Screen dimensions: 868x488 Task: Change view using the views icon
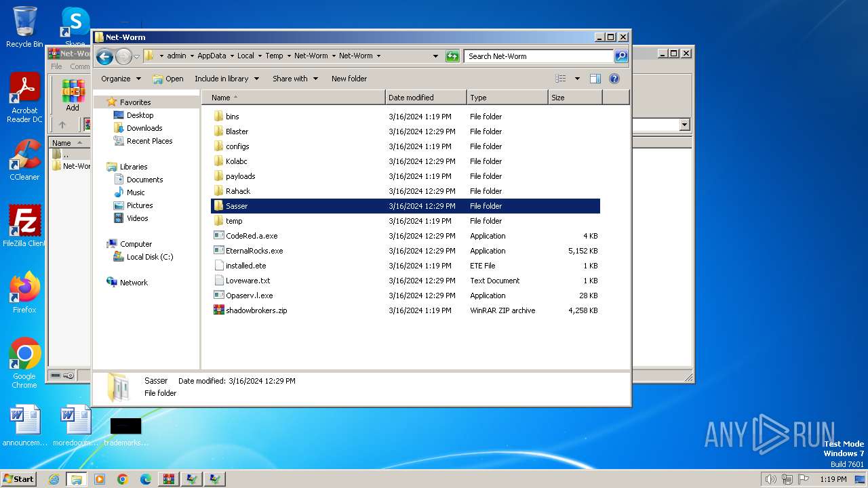point(561,79)
